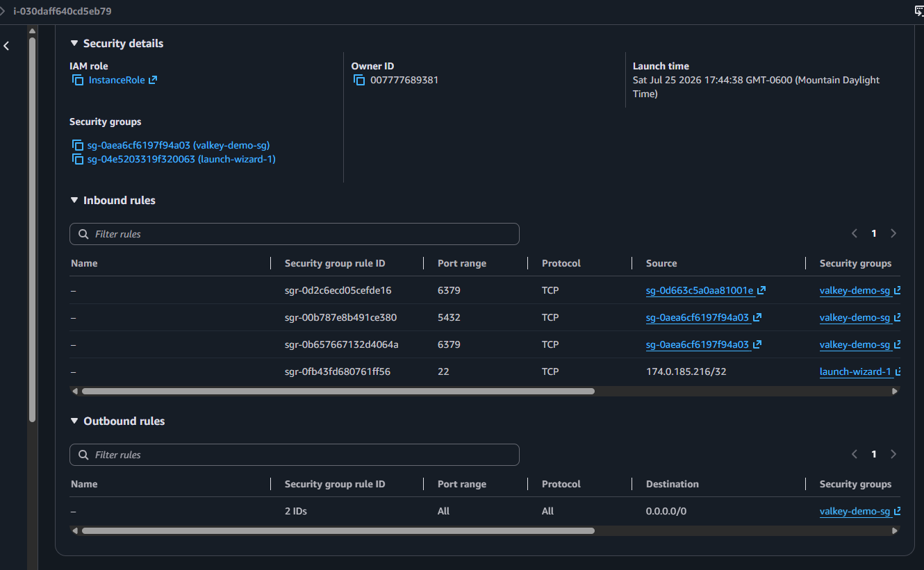Screen dimensions: 924x570
Task: Open the InstanceRole IAM role link
Action: 117,80
